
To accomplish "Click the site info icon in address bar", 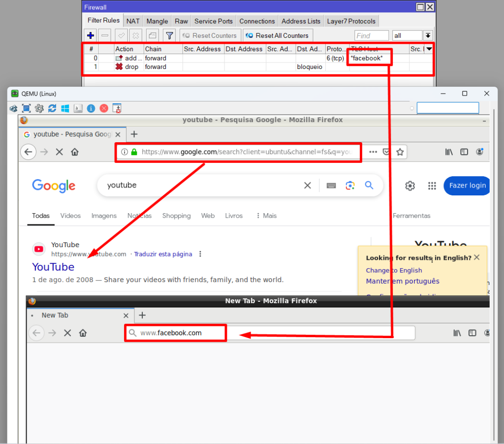I will tap(125, 152).
